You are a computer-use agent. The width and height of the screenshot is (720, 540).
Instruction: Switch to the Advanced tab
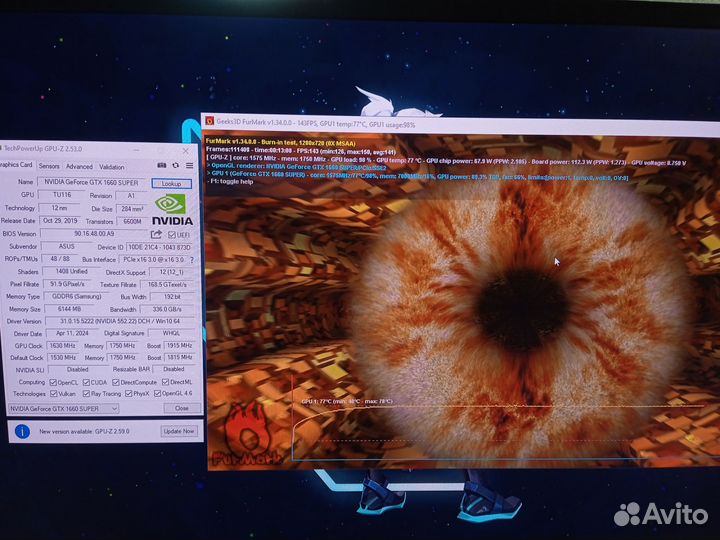79,167
